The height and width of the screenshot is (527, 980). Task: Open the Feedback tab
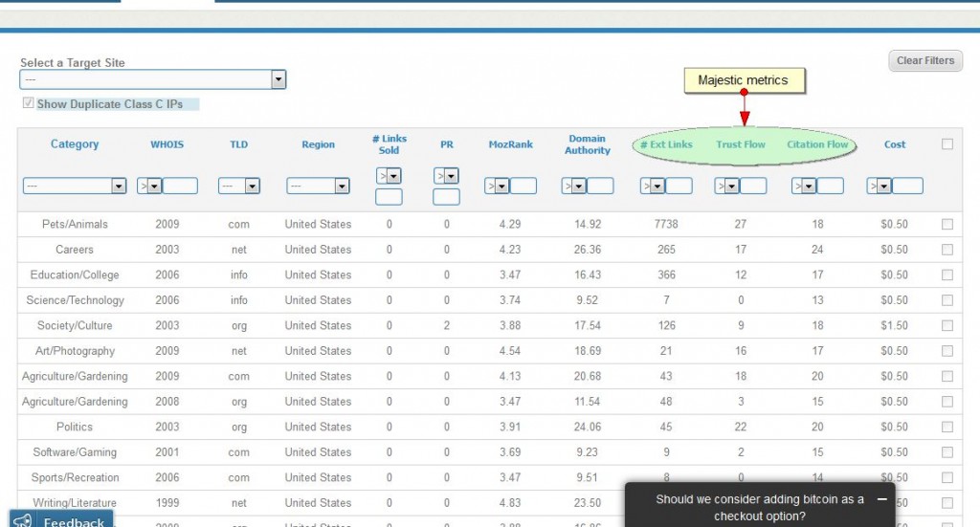(x=61, y=519)
